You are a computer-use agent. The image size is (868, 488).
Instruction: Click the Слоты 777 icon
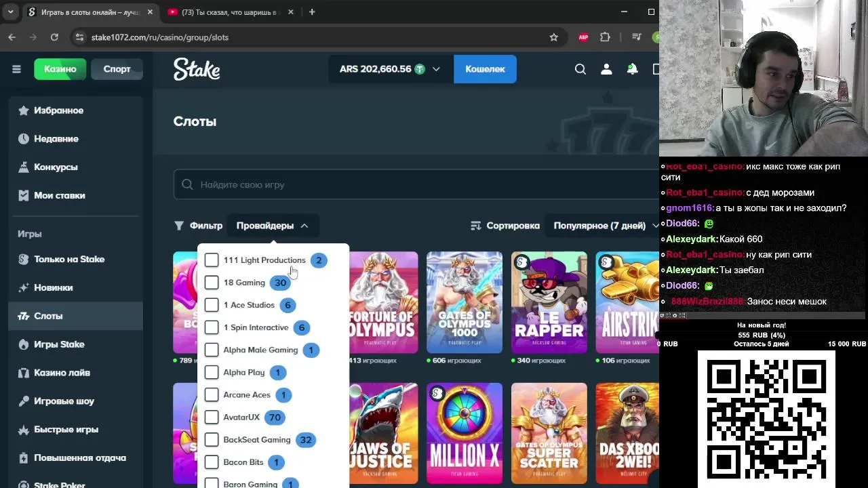pyautogui.click(x=24, y=317)
